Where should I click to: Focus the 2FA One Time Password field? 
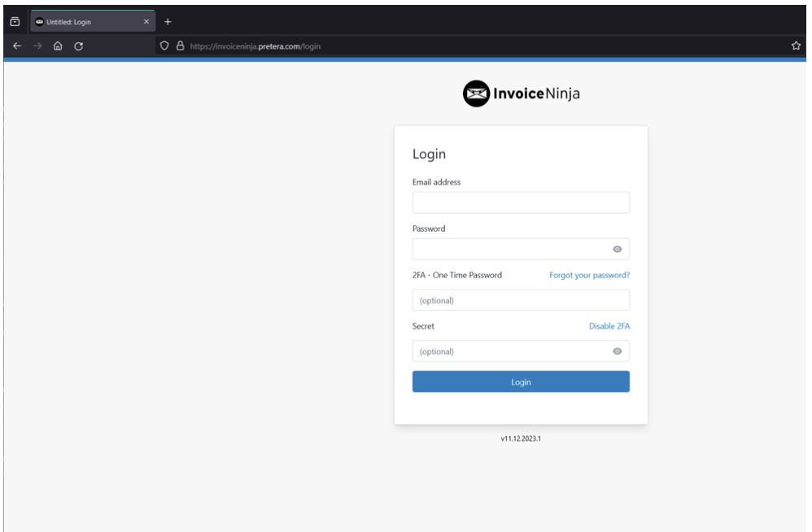click(521, 300)
